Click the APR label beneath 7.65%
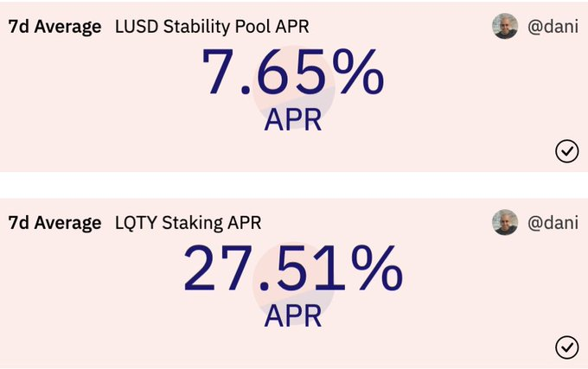Screen dimensions: 588x369 click(293, 119)
